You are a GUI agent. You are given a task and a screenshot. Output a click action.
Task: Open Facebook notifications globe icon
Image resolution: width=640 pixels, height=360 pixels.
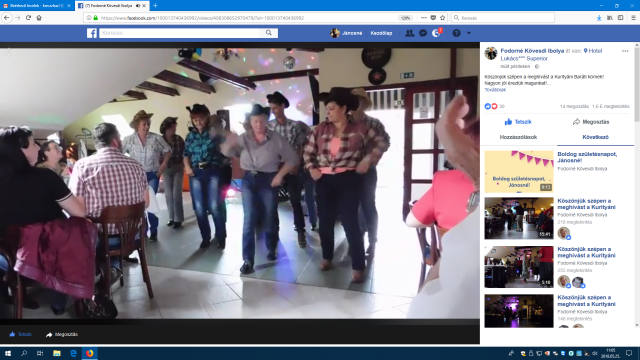coord(436,33)
